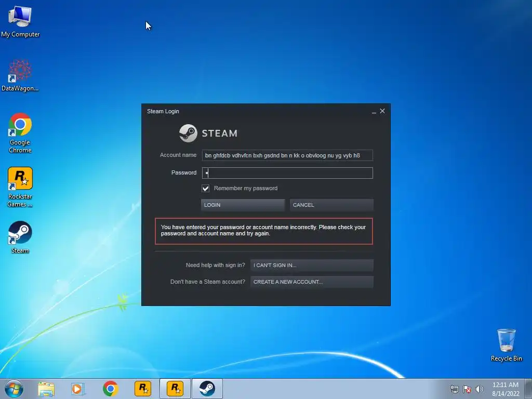Open the volume speaker tray icon
Viewport: 532px width, 399px height.
[x=480, y=389]
